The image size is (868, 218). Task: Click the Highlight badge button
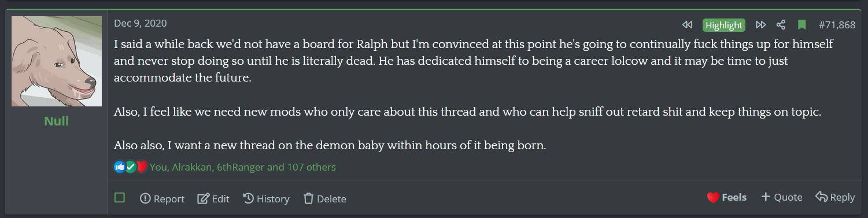click(x=724, y=25)
